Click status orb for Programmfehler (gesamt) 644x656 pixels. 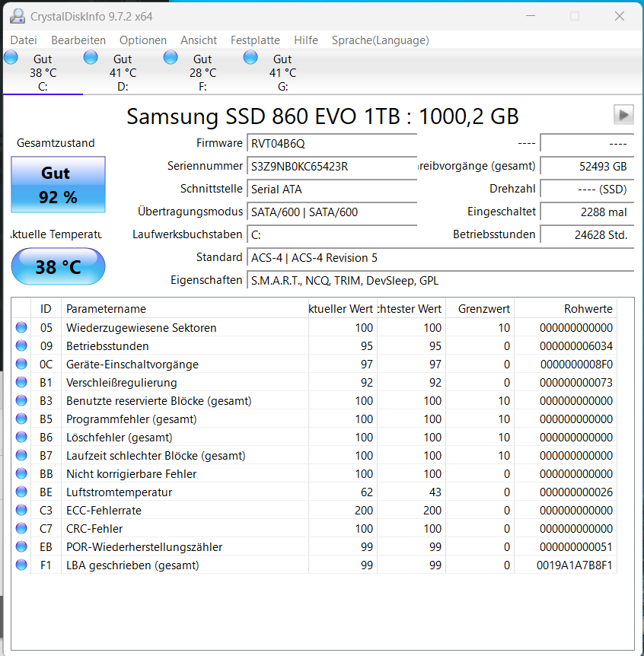[x=21, y=419]
